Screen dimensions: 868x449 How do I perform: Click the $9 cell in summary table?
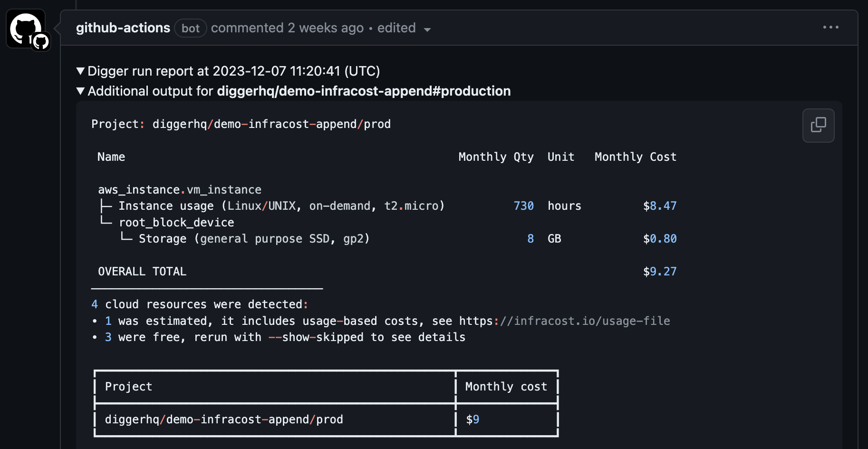(473, 420)
